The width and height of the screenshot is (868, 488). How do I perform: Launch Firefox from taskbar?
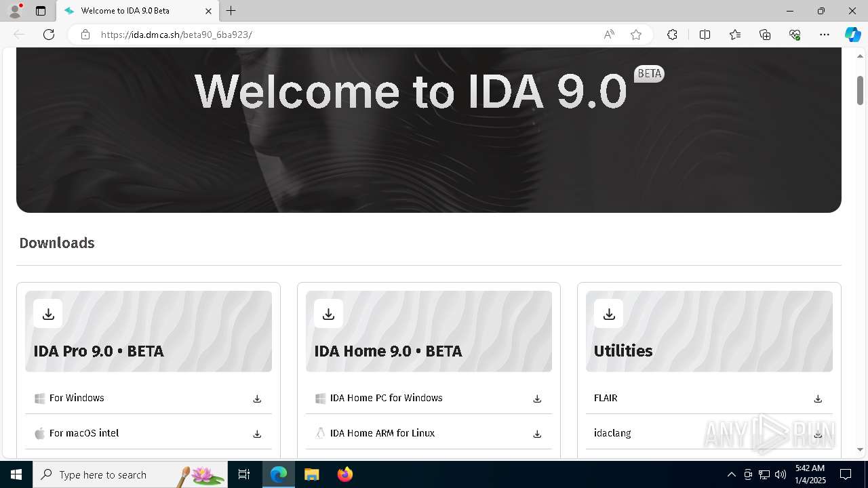click(x=345, y=474)
